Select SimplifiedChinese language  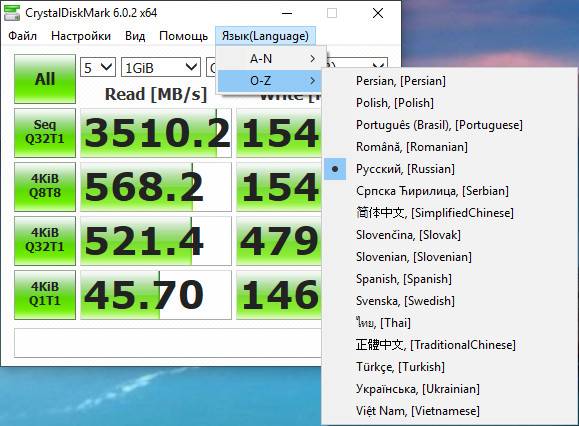point(450,213)
